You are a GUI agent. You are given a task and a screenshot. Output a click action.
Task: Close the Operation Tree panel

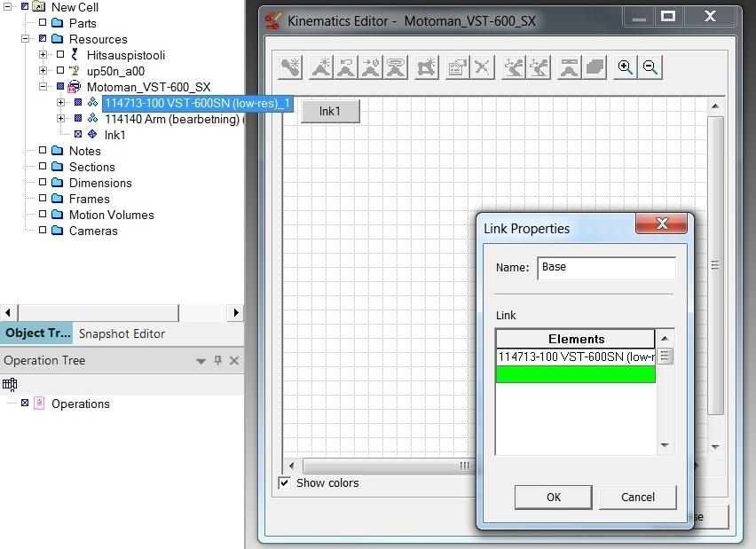pos(234,361)
